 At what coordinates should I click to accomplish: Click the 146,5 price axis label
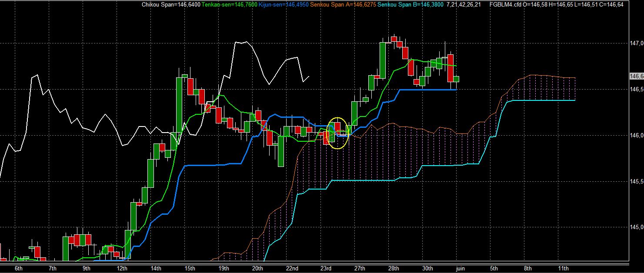pyautogui.click(x=636, y=89)
